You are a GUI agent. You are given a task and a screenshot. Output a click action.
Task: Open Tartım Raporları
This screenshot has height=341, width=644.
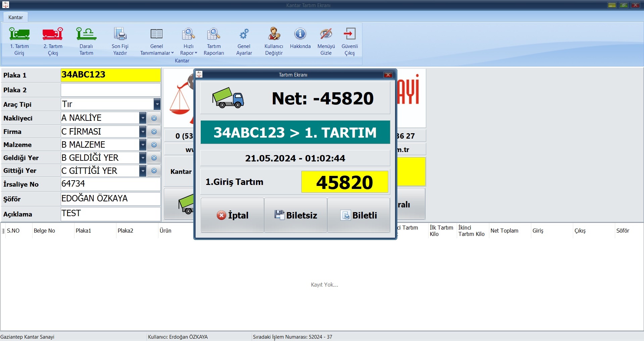pos(213,40)
